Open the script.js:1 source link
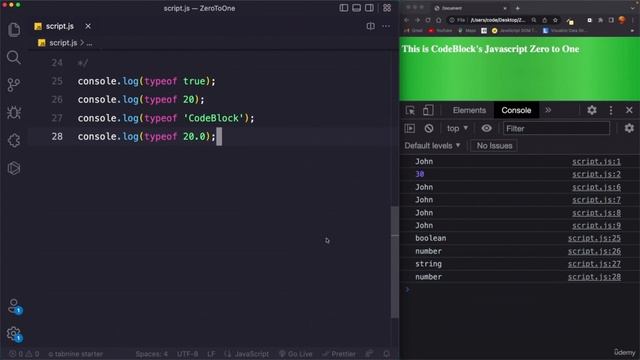The width and height of the screenshot is (640, 360). tap(596, 162)
